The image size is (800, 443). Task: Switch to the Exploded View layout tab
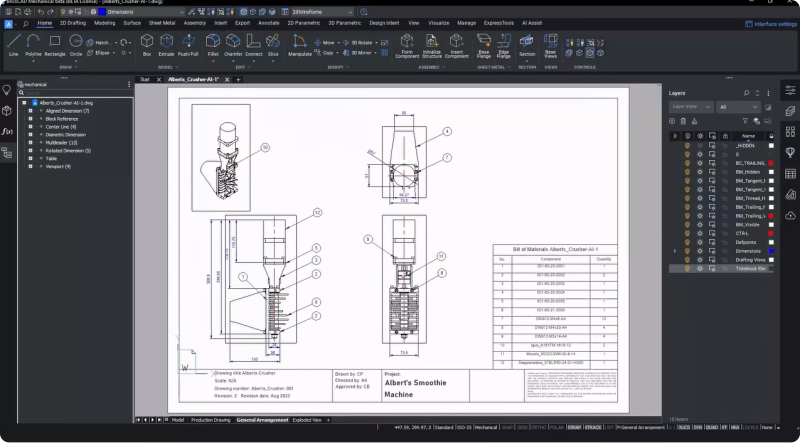(307, 420)
